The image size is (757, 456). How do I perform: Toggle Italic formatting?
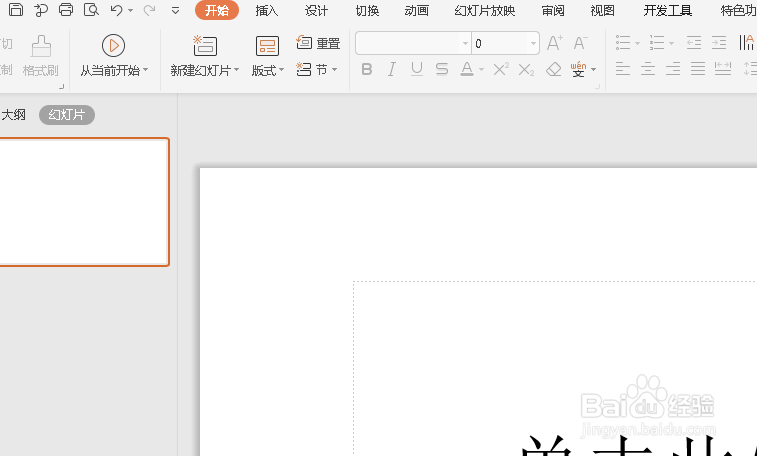(x=392, y=70)
